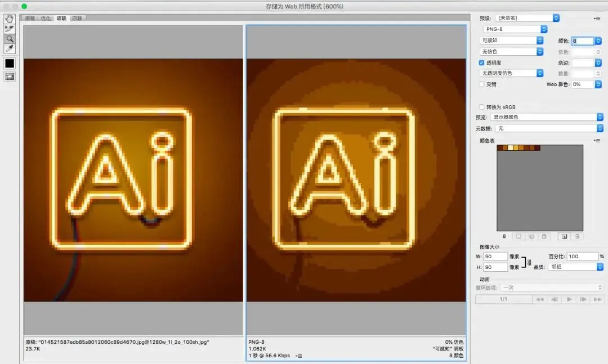Enable the 交错 interlaced checkbox
Screen dimensions: 608x364
(481, 84)
